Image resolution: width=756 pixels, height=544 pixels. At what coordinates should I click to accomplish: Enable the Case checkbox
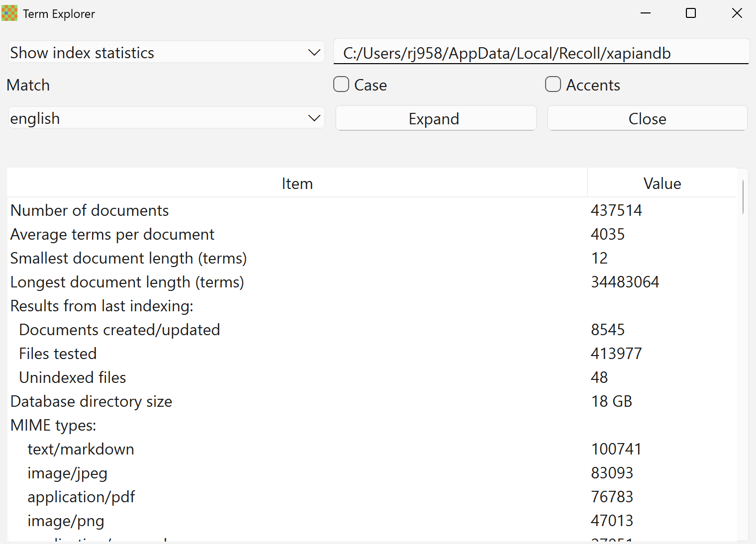click(x=341, y=85)
